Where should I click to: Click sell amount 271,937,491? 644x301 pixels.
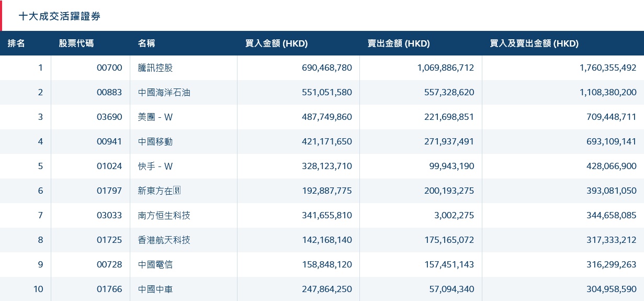point(449,141)
